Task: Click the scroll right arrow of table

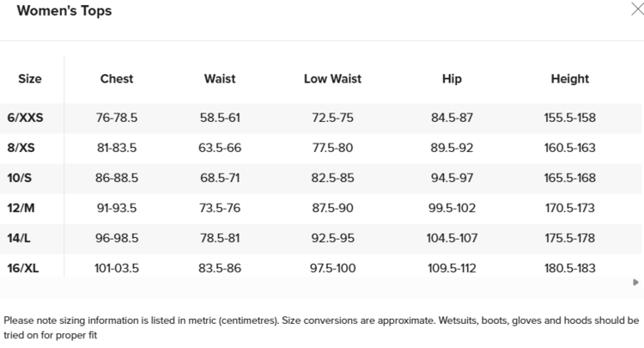Action: 635,282
